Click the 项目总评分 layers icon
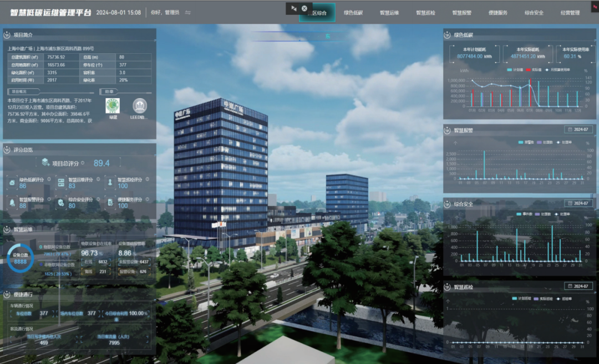This screenshot has width=599, height=364. (x=45, y=162)
